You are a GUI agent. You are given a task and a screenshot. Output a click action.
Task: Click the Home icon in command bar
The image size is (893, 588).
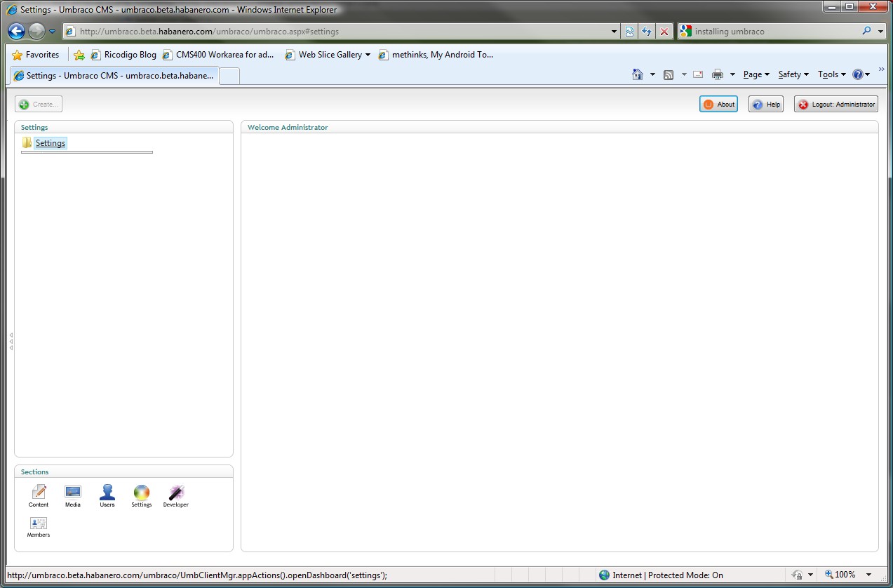(x=638, y=74)
